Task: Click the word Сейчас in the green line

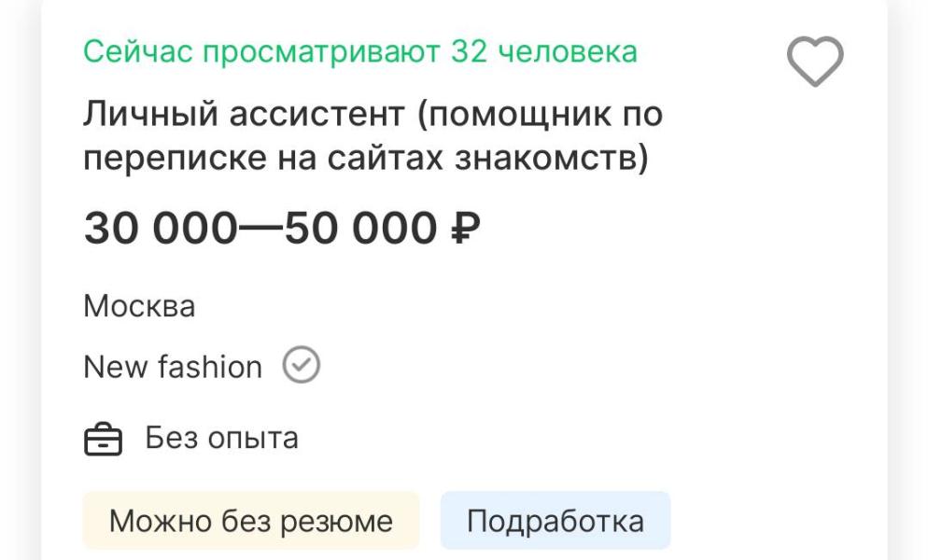Action: tap(138, 51)
